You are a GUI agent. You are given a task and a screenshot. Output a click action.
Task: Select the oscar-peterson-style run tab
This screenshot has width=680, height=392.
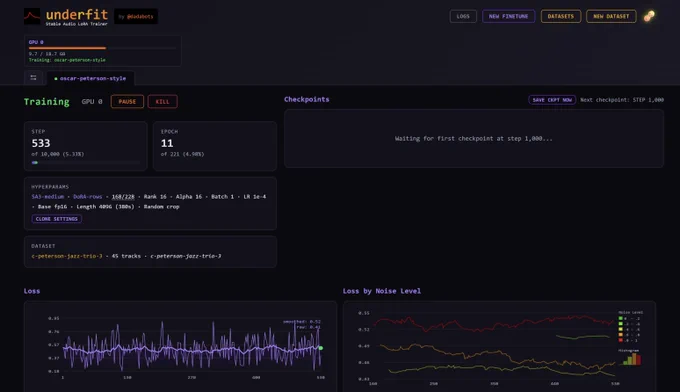(x=90, y=78)
